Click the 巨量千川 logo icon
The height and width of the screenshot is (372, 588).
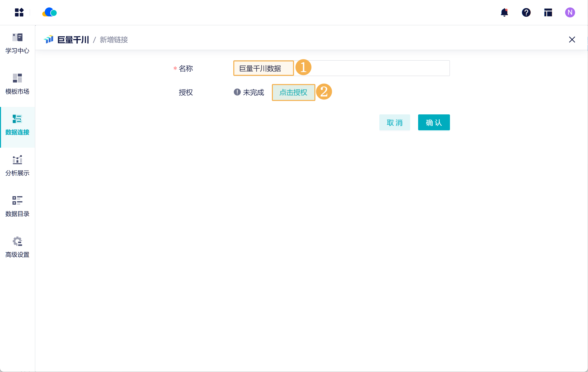point(49,39)
